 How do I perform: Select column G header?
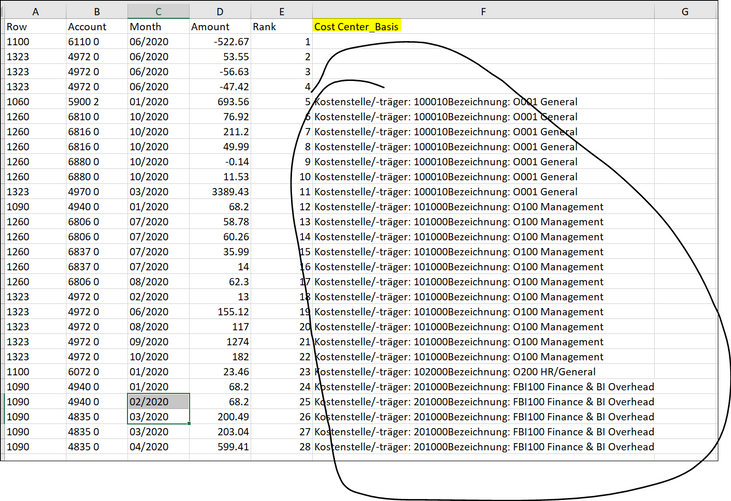(x=685, y=12)
